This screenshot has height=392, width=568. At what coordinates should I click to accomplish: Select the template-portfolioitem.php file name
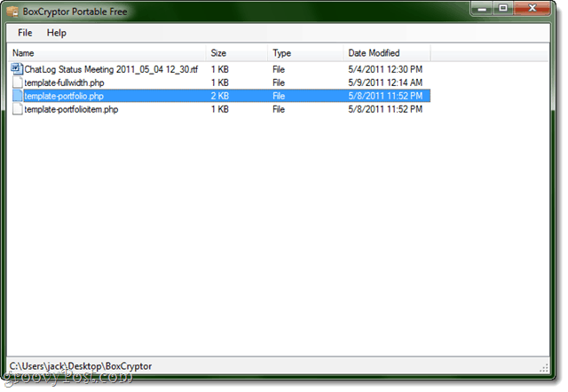(x=71, y=109)
